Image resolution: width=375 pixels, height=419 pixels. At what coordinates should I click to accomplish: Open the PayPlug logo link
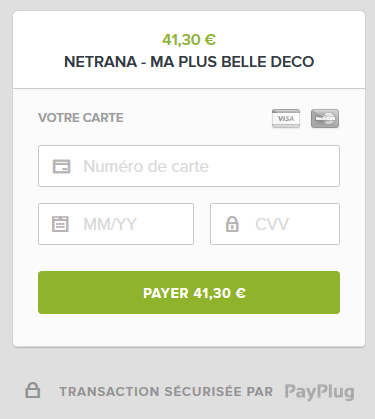click(319, 392)
